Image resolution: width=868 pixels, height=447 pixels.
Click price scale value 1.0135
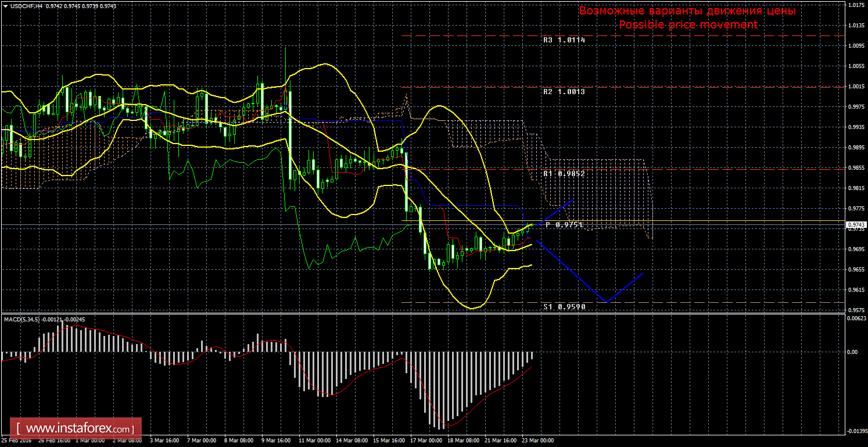pos(856,26)
